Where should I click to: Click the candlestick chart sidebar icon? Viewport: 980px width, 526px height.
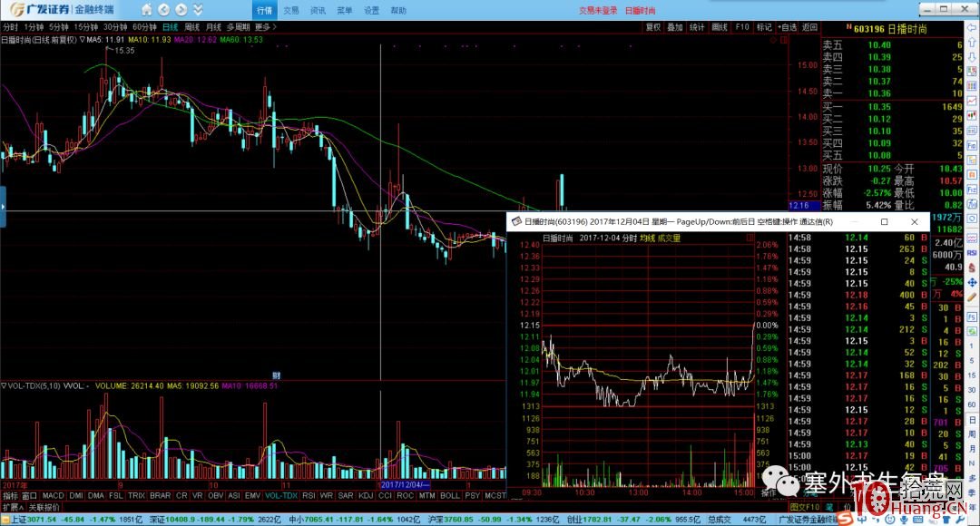972,115
